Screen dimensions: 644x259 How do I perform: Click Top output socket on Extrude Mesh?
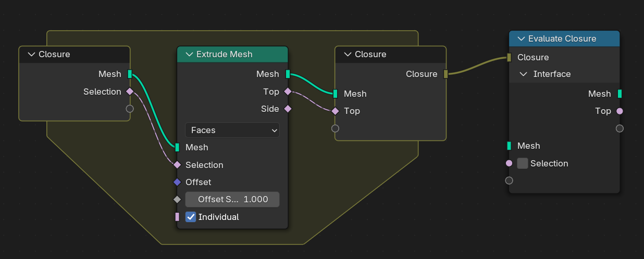click(x=288, y=92)
